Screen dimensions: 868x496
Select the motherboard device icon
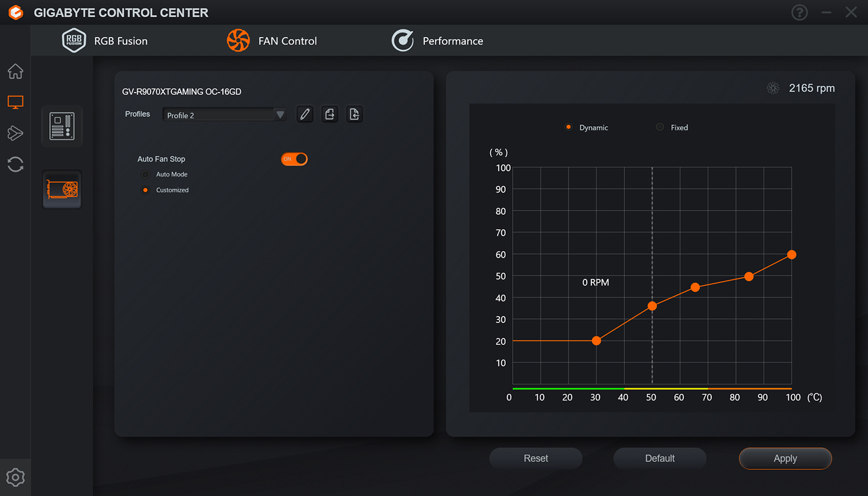coord(62,126)
